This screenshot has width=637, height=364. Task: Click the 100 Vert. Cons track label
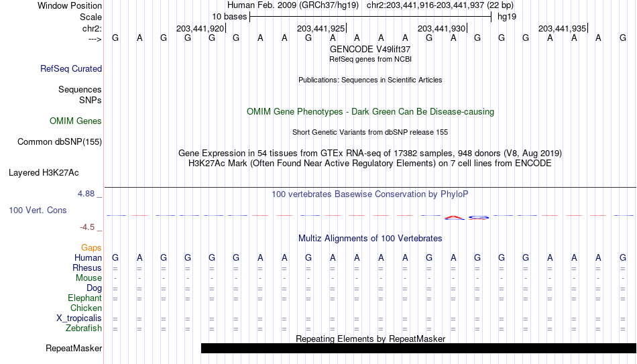[38, 210]
